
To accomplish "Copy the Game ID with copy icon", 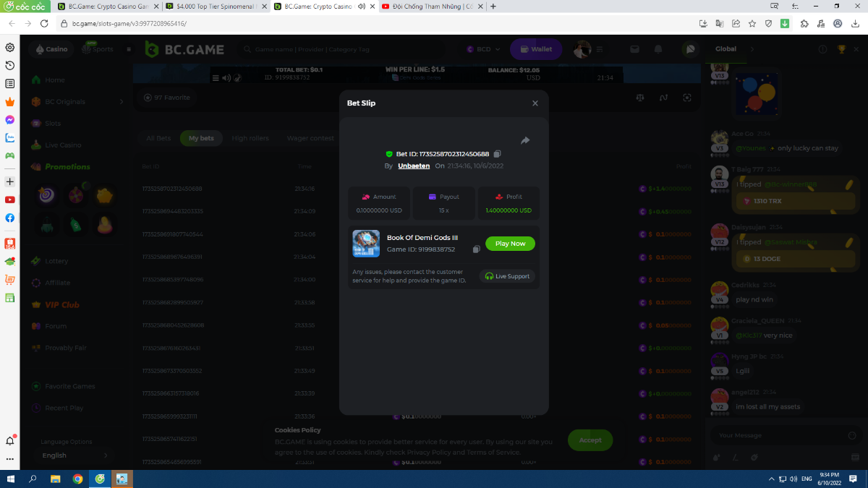I will coord(476,249).
